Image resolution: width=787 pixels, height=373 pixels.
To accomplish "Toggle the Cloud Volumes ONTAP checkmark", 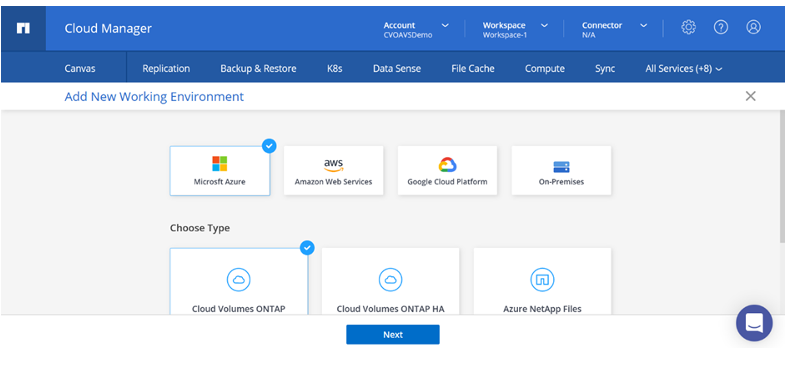I will [307, 248].
